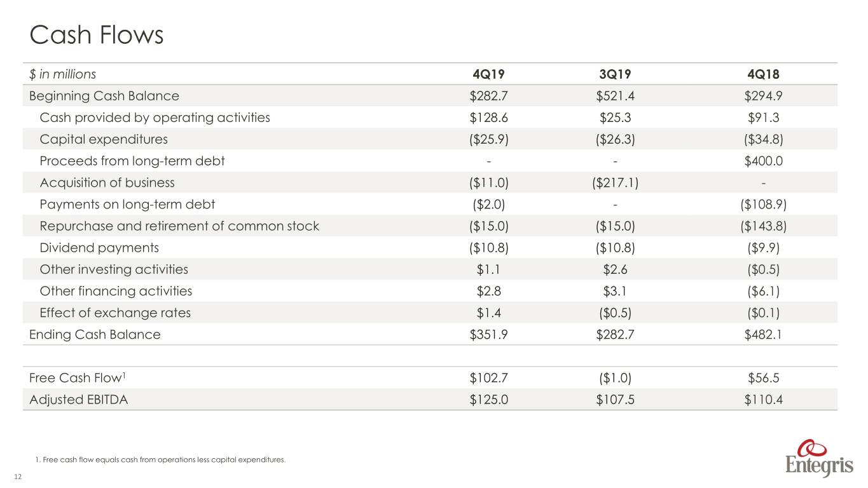868x488 pixels.
Task: Click Effect of exchange rates label
Action: [x=115, y=313]
